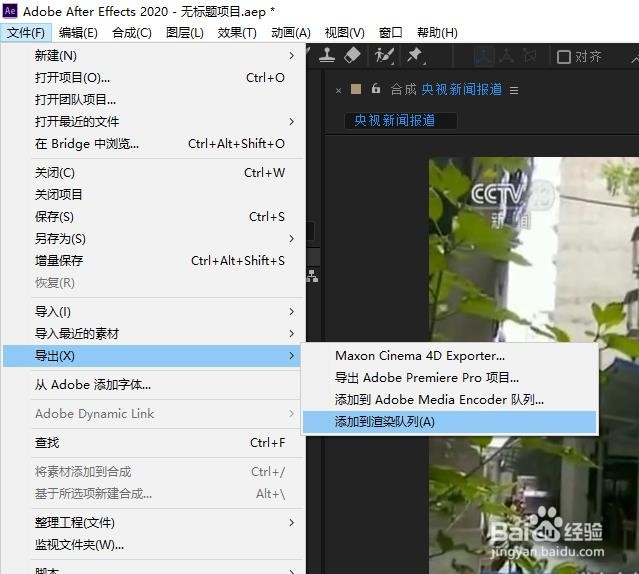Select 添加到渲染队列(A)
Screen dimensions: 639x574
coord(450,422)
